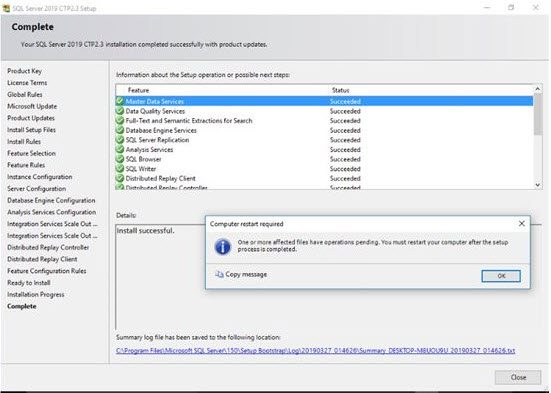Select the Database Engine Services row
The image size is (551, 393).
tap(324, 130)
